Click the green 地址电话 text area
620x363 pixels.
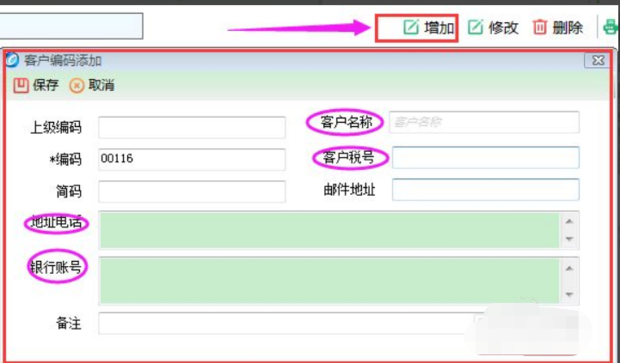point(330,230)
